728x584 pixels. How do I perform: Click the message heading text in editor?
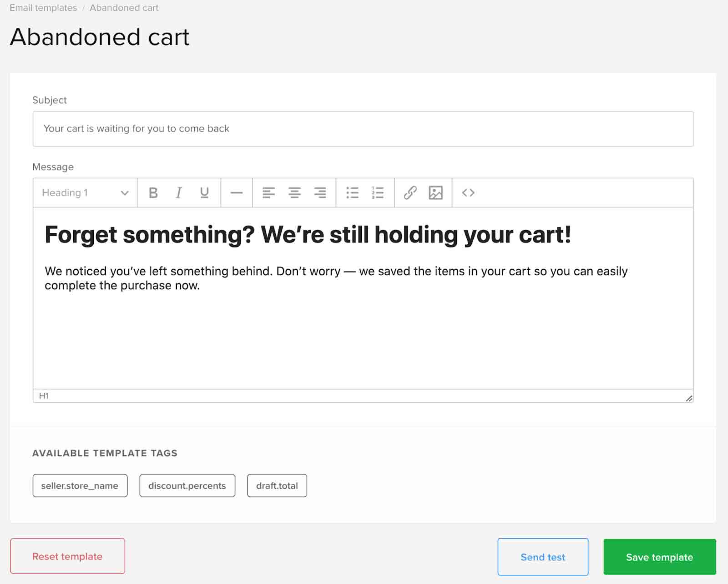308,235
